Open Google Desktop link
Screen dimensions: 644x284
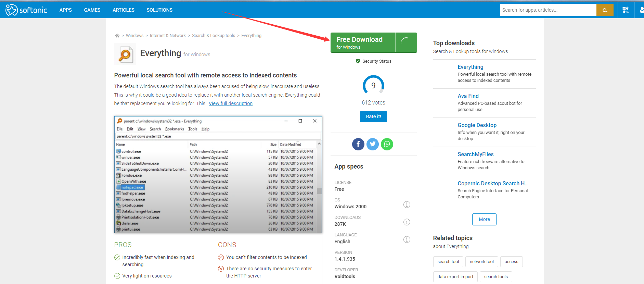coord(477,125)
